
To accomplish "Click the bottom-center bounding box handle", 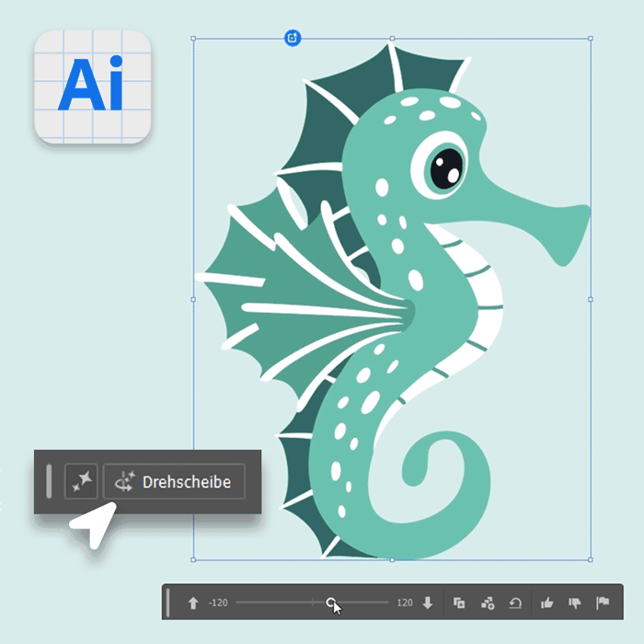I will pos(392,559).
